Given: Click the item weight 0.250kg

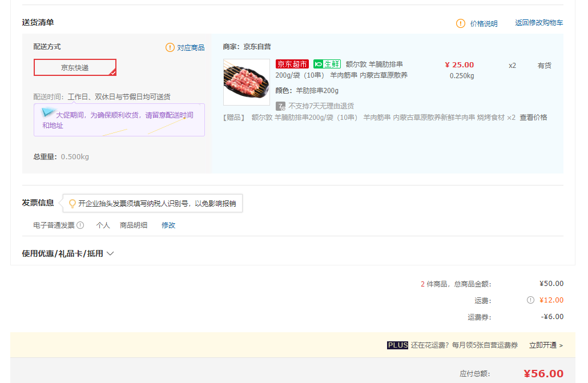Looking at the screenshot, I should pyautogui.click(x=462, y=76).
